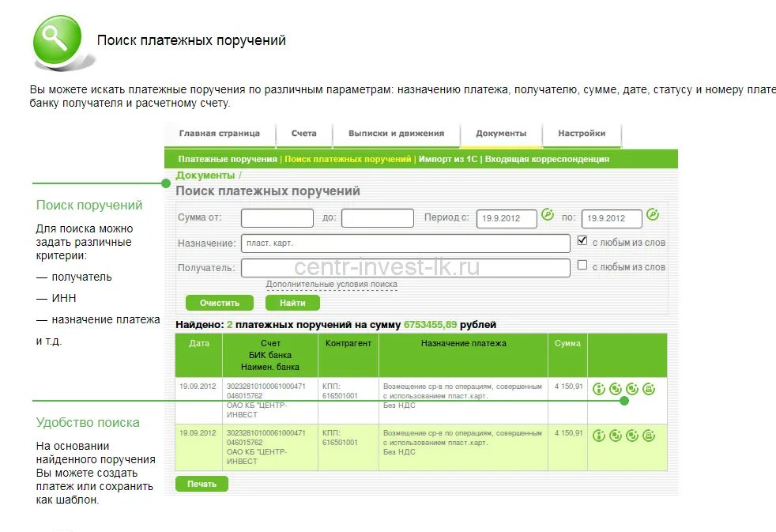Screen dimensions: 776x532
Task: Open info icon in second highlighted result row
Action: tap(599, 436)
